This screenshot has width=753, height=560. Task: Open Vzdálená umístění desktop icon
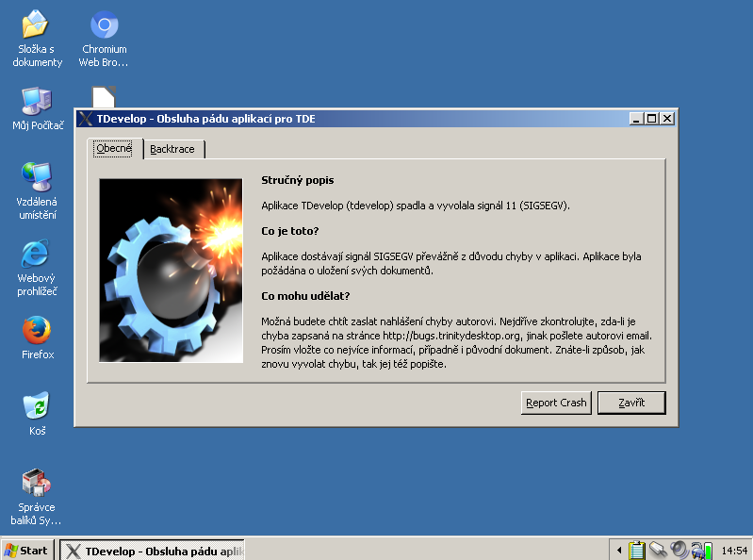(37, 191)
